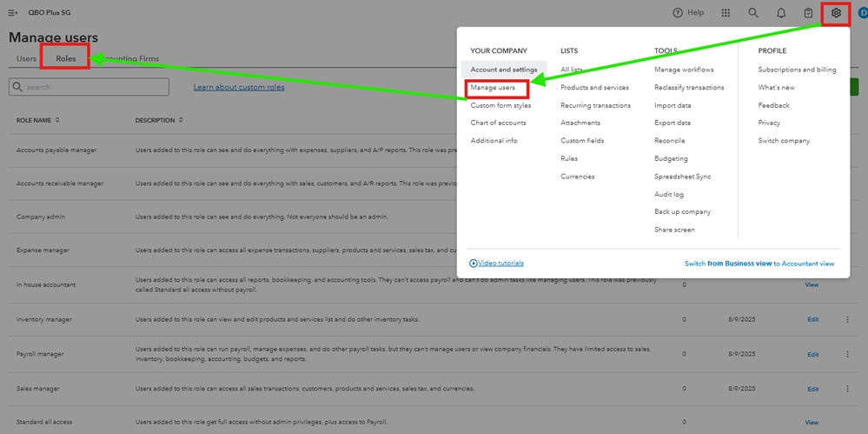Edit the Sales manager role
The image size is (868, 434).
pyautogui.click(x=812, y=389)
